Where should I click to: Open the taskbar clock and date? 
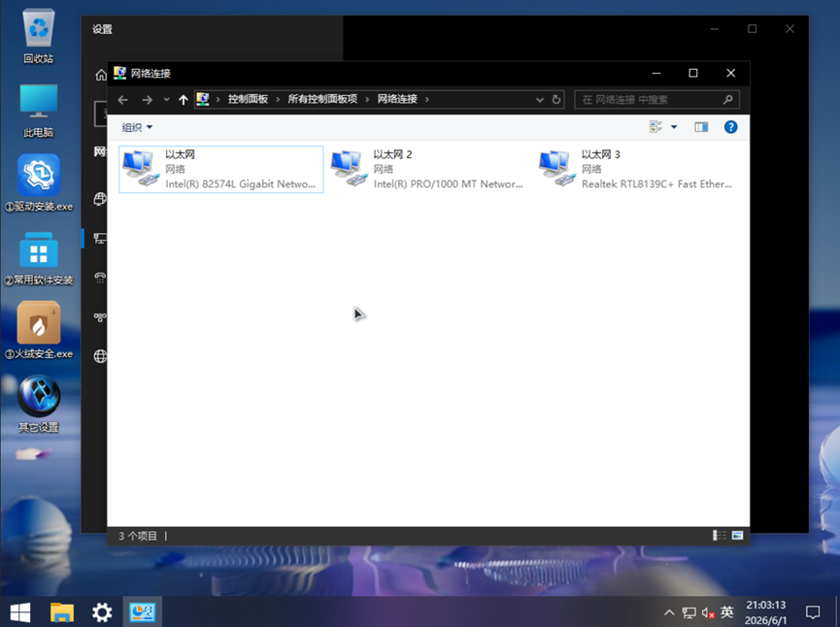pyautogui.click(x=766, y=612)
